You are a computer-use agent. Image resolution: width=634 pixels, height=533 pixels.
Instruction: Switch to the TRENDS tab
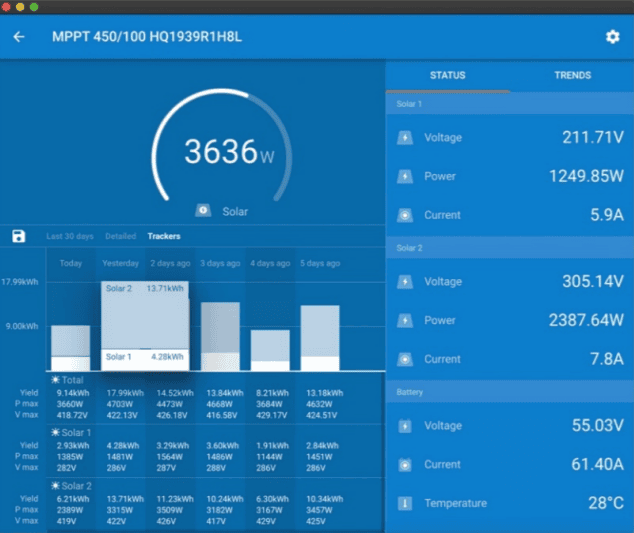pyautogui.click(x=572, y=75)
